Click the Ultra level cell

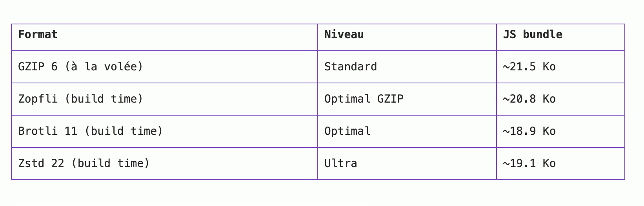340,164
